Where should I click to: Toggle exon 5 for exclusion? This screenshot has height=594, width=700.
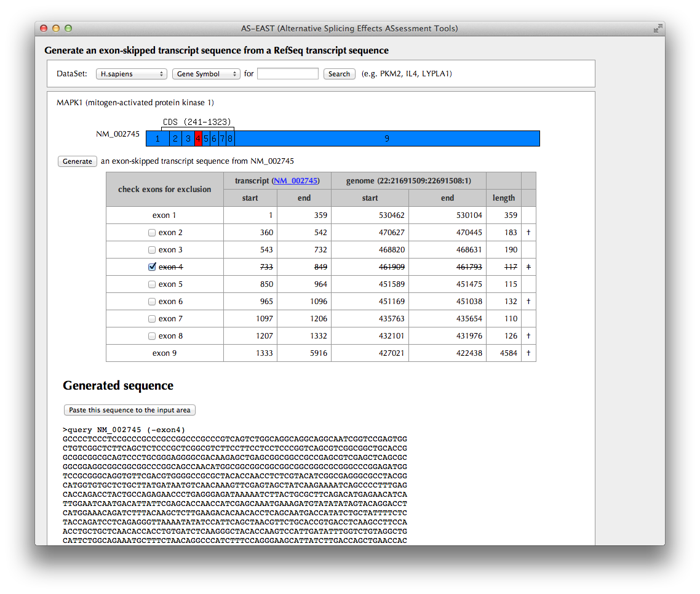pyautogui.click(x=152, y=284)
